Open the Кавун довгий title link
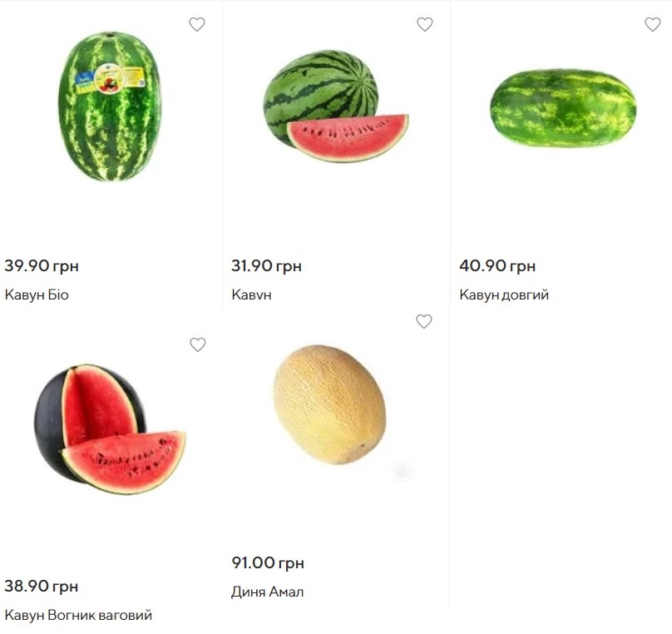This screenshot has height=634, width=672. pyautogui.click(x=504, y=295)
